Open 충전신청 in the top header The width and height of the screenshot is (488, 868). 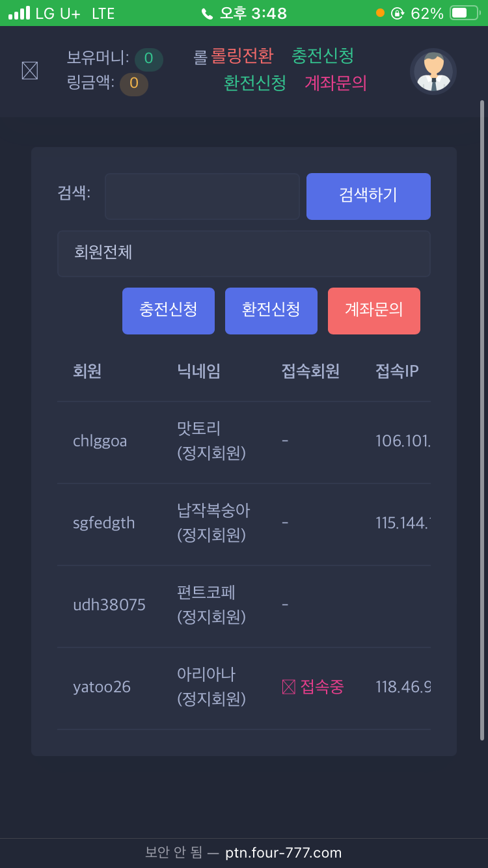[323, 56]
